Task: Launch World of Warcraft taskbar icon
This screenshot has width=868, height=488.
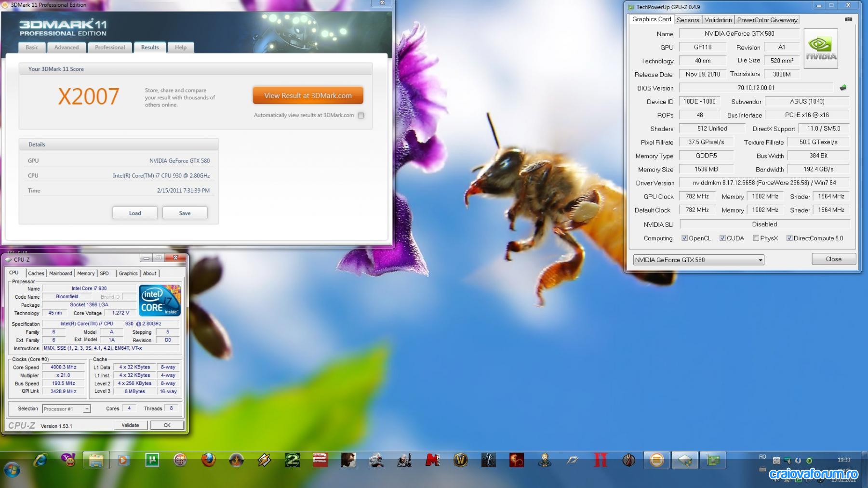Action: pos(461,461)
